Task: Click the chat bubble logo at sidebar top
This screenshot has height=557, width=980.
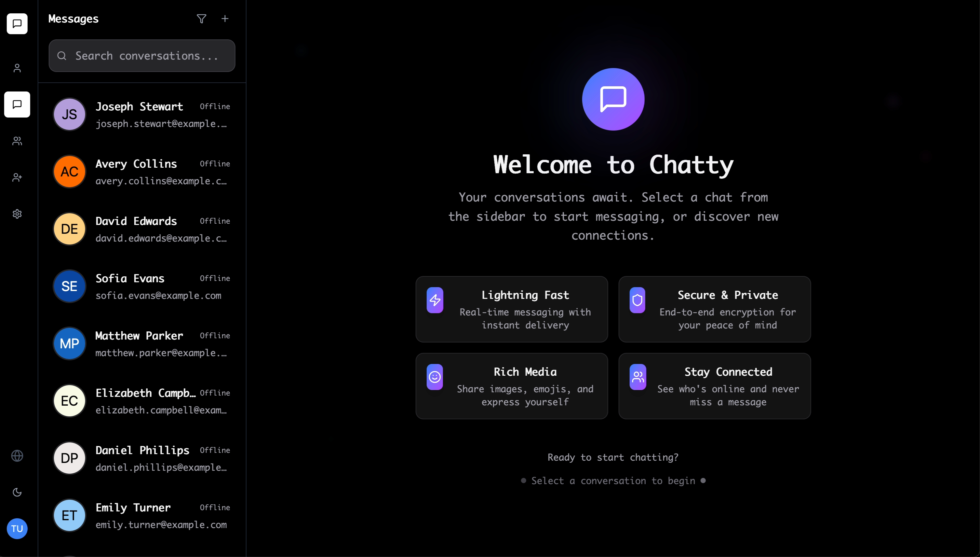Action: (x=17, y=24)
